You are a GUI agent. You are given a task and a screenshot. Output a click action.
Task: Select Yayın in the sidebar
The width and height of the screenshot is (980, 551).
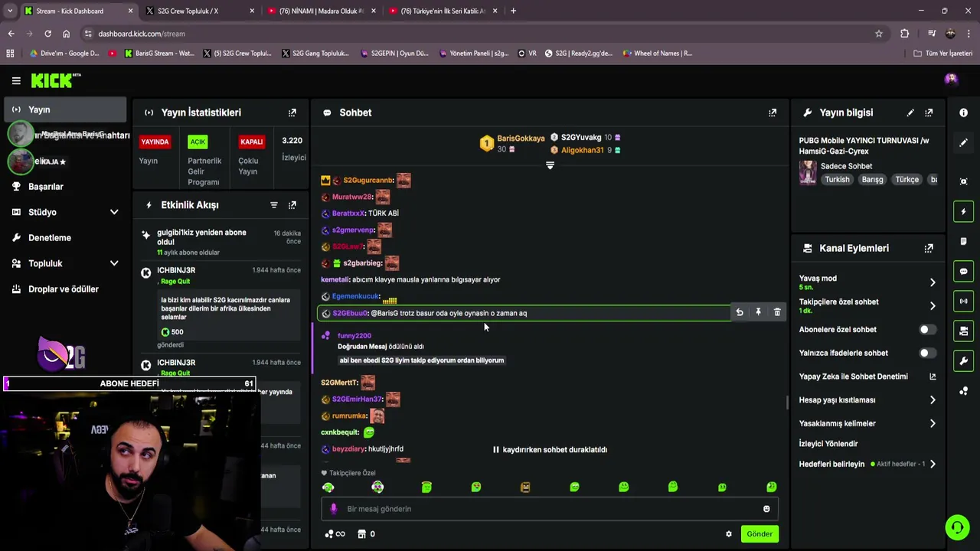click(65, 109)
